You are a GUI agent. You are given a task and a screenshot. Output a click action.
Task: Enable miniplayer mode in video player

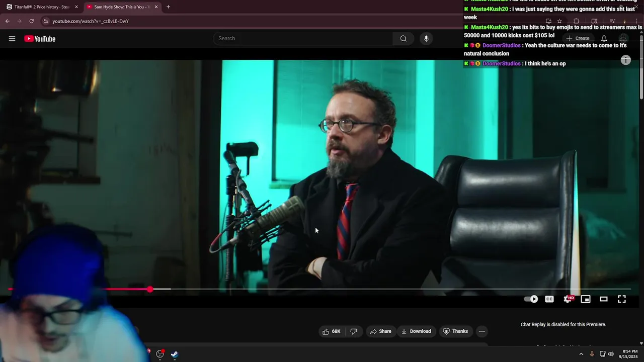586,299
